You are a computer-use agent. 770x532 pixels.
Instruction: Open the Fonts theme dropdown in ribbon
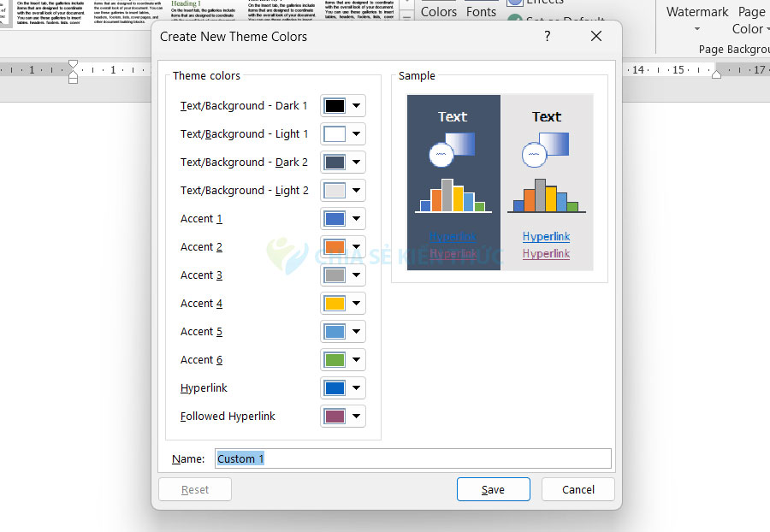[481, 11]
